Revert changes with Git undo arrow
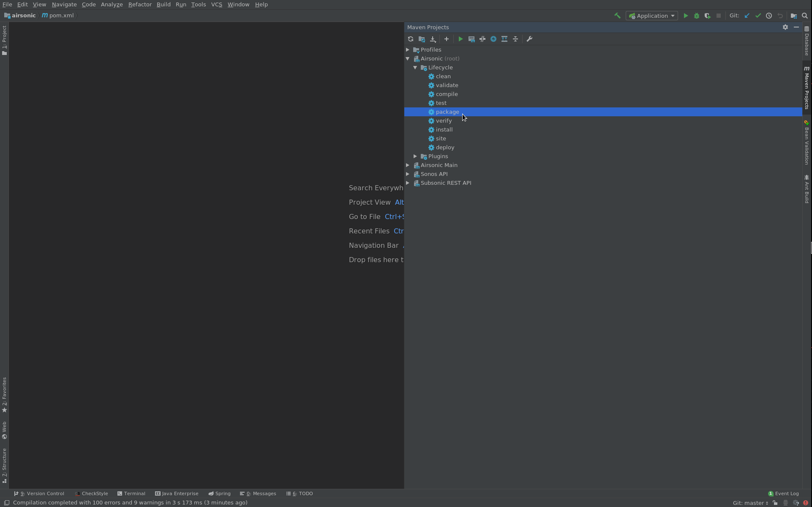 (x=780, y=16)
